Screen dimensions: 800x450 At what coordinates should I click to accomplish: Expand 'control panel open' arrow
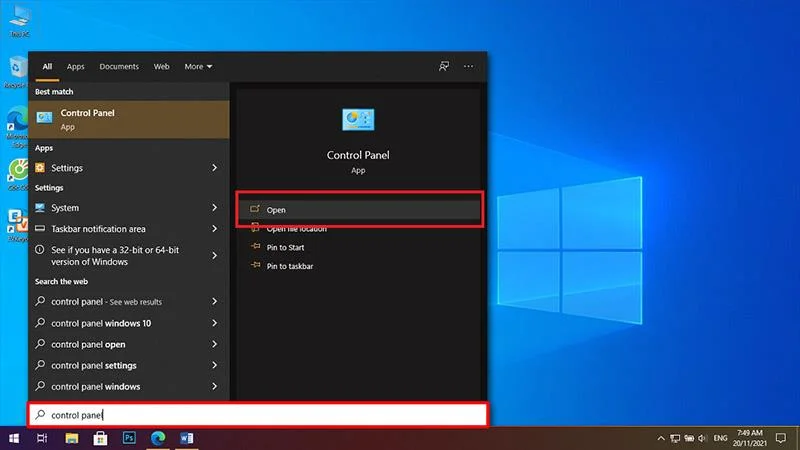tap(214, 344)
